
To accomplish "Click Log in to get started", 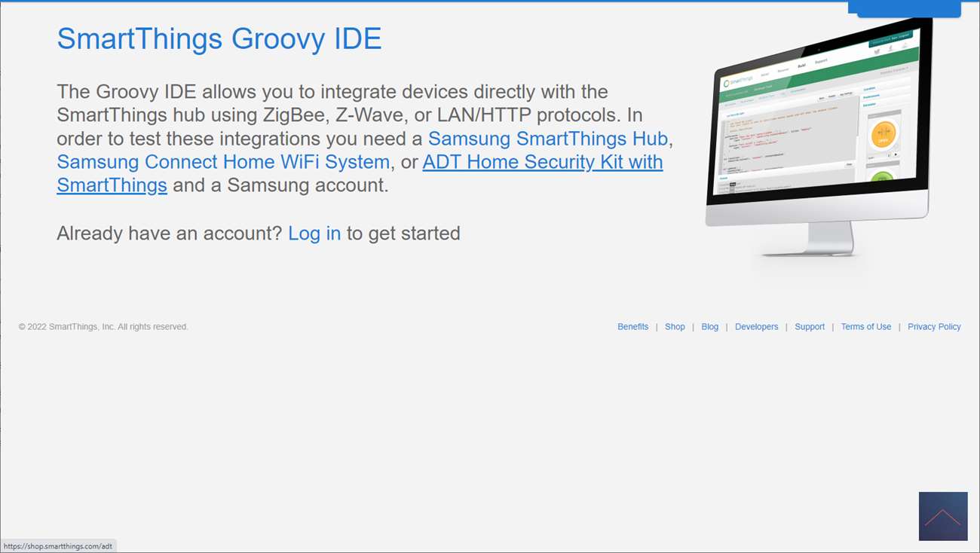I will coord(314,234).
